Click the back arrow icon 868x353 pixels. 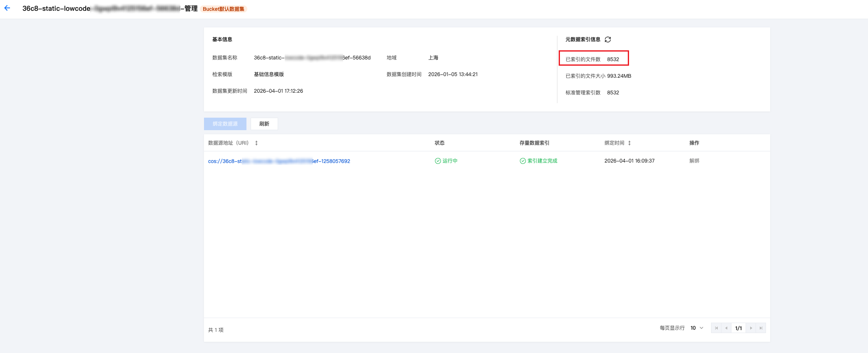tap(7, 8)
